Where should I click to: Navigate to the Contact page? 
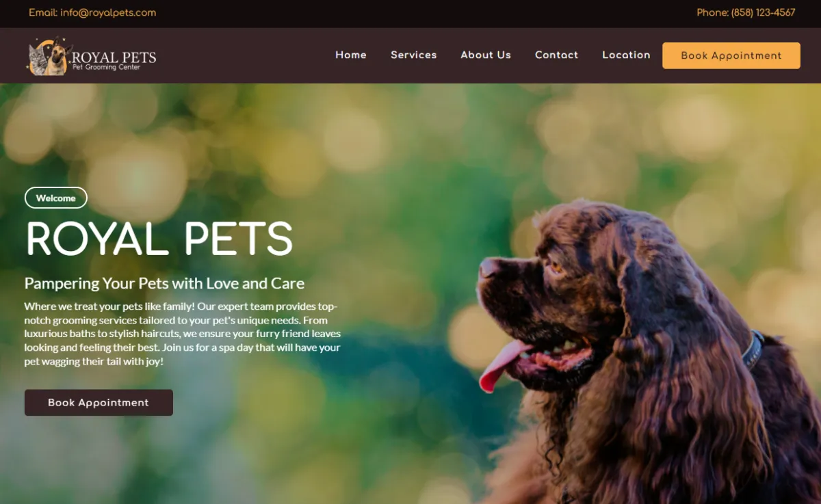[x=557, y=55]
